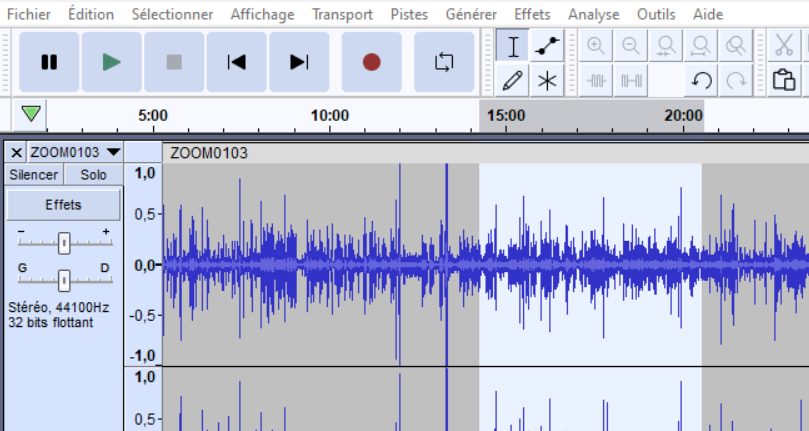Open the ZOOM0103 track dropdown menu
This screenshot has height=431, width=809.
[75, 152]
